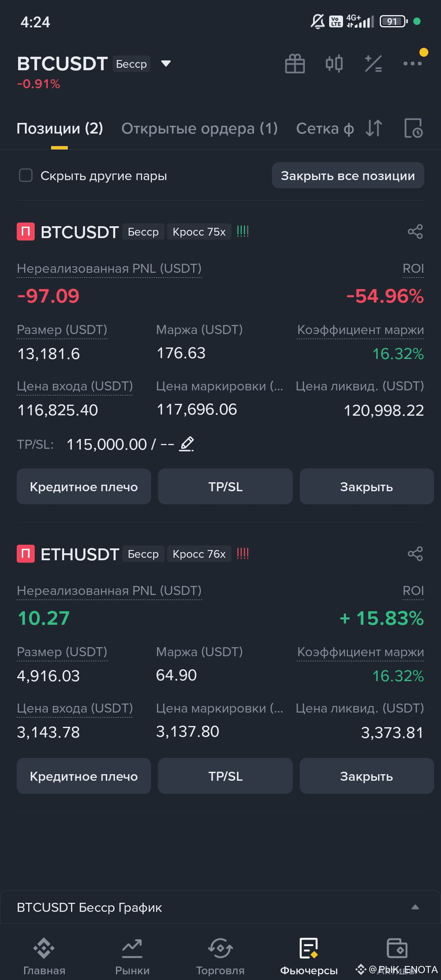The width and height of the screenshot is (441, 980).
Task: Switch to 'Открытые ордера (1)' tab
Action: 200,128
